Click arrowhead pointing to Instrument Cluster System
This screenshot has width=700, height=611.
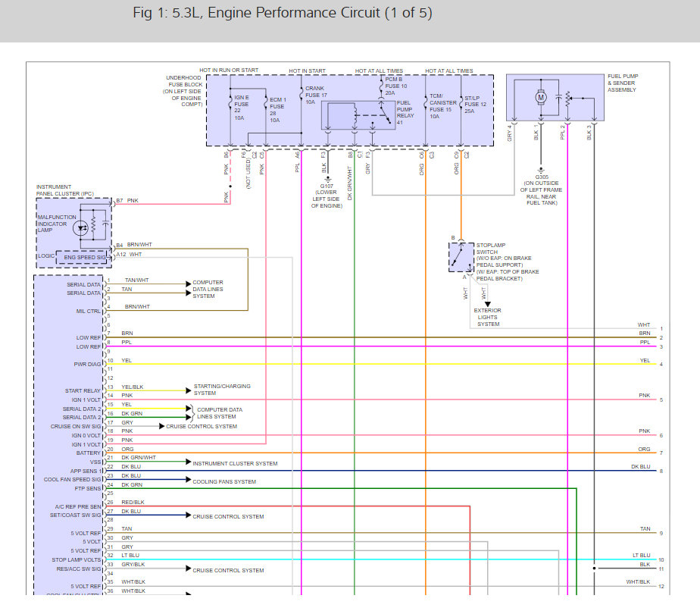(x=189, y=462)
